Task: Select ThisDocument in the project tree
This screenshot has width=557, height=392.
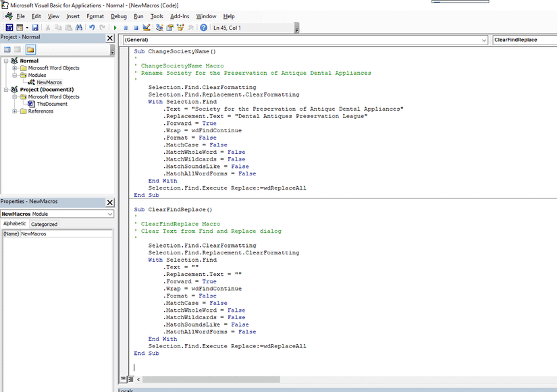Action: pos(51,104)
